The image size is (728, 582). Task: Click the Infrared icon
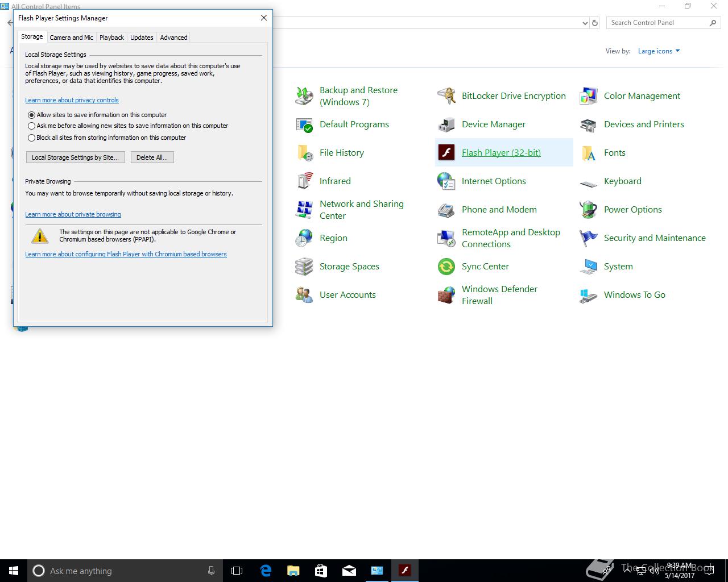[x=304, y=181]
